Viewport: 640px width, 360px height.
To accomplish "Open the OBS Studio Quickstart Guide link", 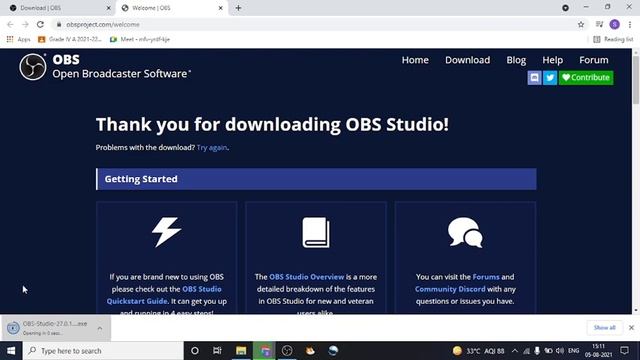I will click(x=164, y=295).
